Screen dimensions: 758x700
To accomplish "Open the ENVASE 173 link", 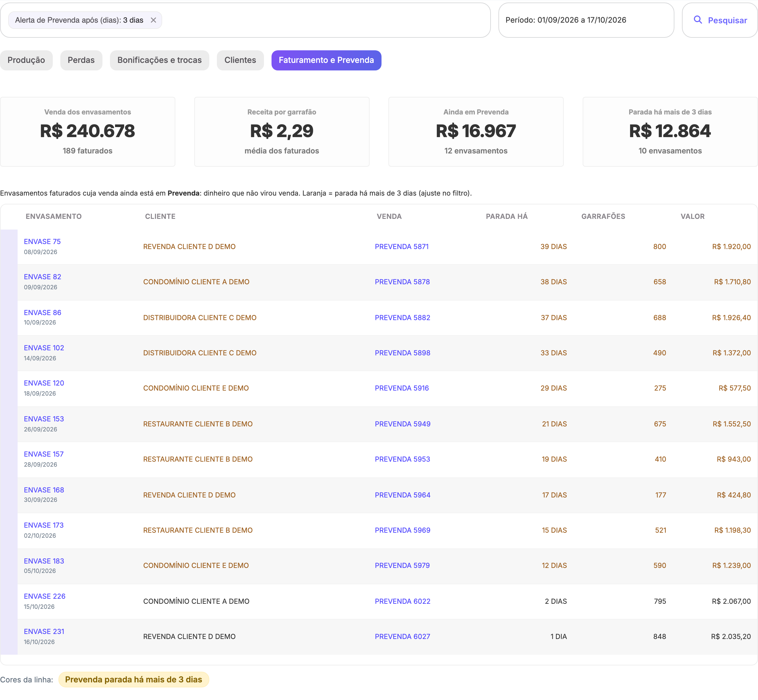I will 44,525.
